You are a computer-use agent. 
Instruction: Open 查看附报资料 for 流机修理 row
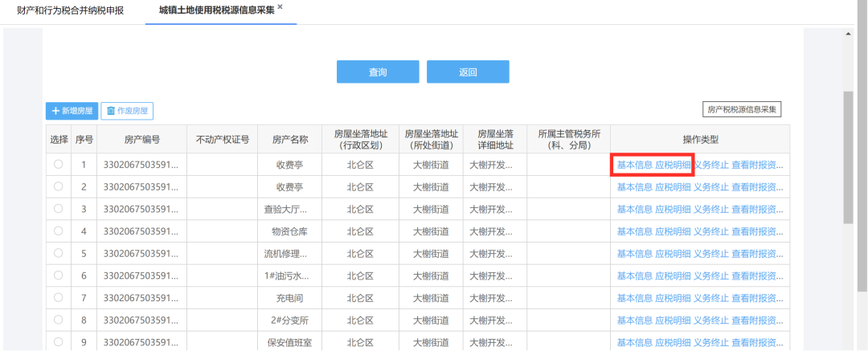coord(757,254)
